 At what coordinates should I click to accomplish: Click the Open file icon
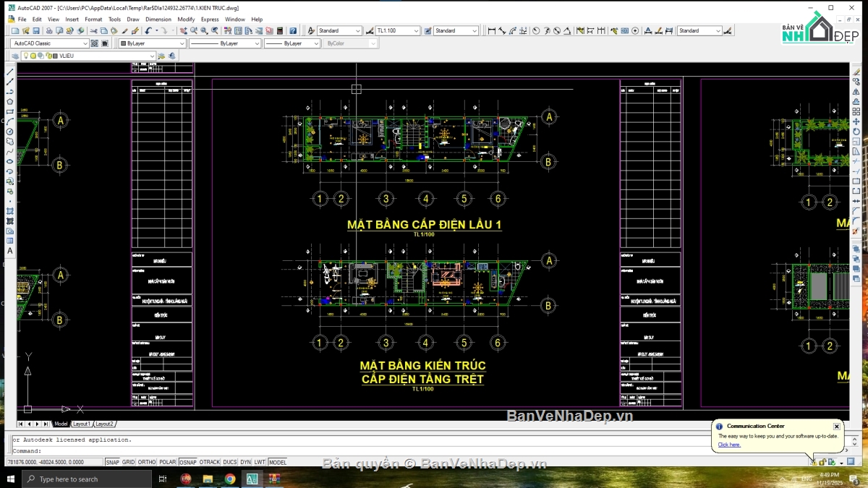(x=25, y=30)
